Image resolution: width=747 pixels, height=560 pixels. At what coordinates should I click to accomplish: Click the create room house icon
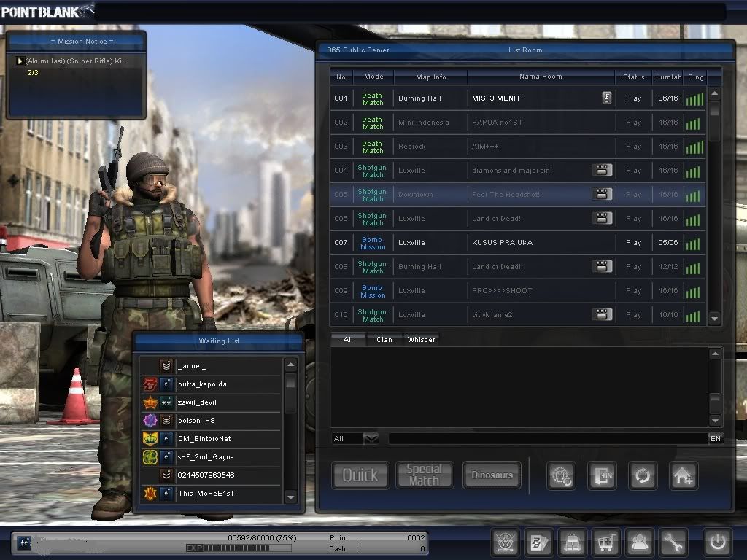pos(684,475)
